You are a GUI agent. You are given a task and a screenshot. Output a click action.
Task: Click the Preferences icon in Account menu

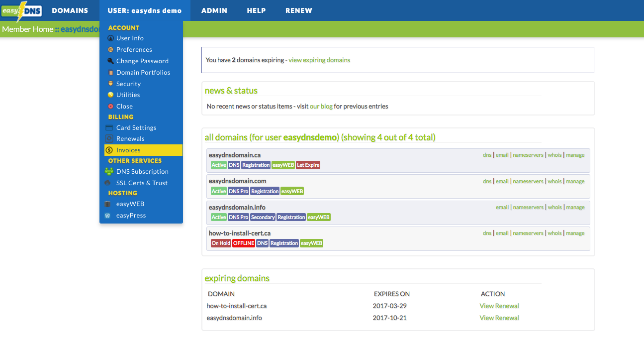tap(110, 50)
